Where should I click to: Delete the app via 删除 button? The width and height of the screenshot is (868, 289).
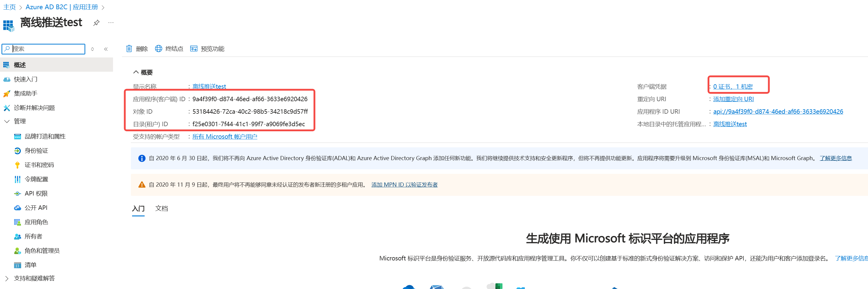tap(137, 49)
